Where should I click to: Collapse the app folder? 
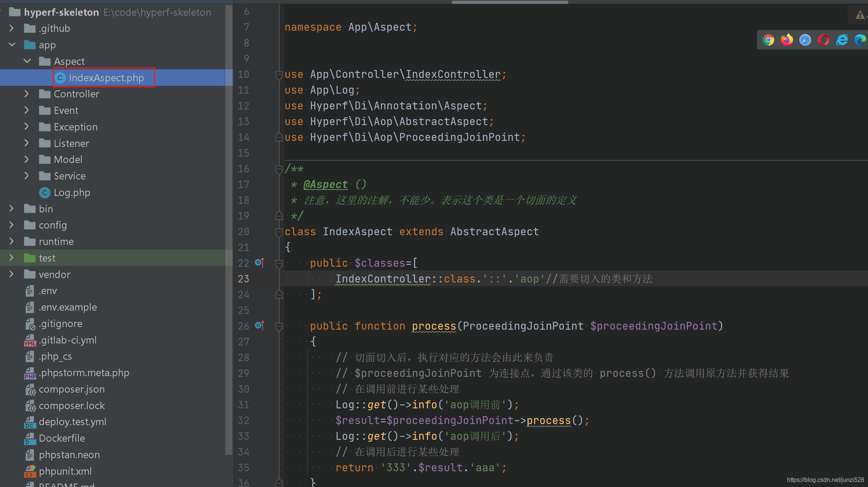12,45
